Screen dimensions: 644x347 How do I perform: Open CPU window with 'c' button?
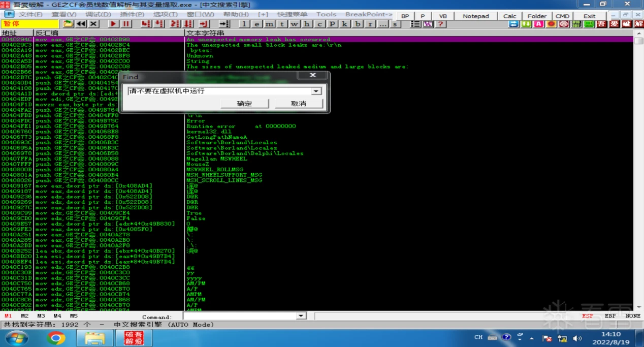click(x=319, y=24)
